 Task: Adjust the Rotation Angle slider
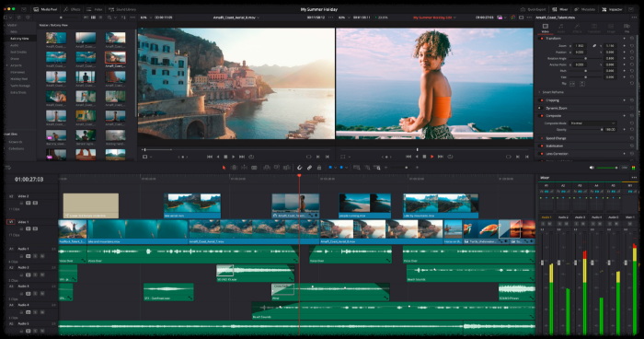(586, 58)
